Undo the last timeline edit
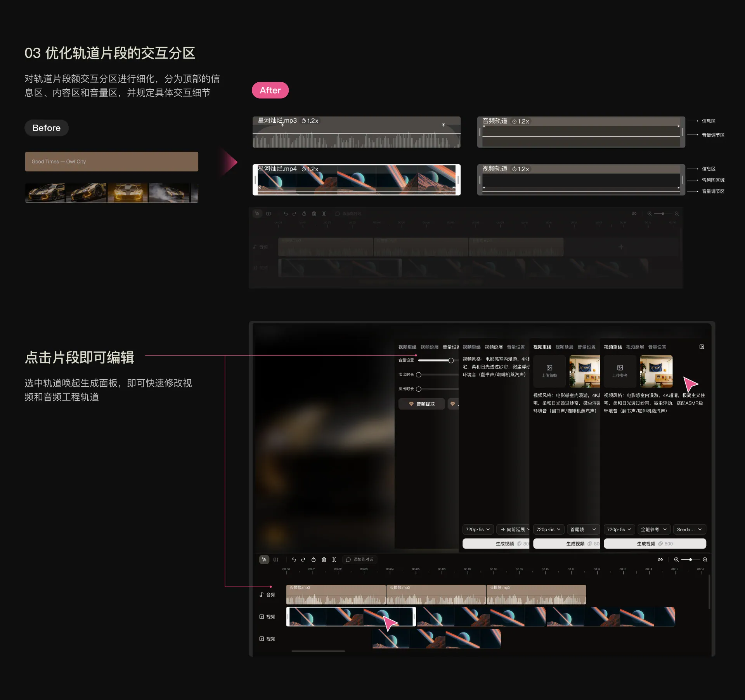Screen dimensions: 745x700 point(294,559)
